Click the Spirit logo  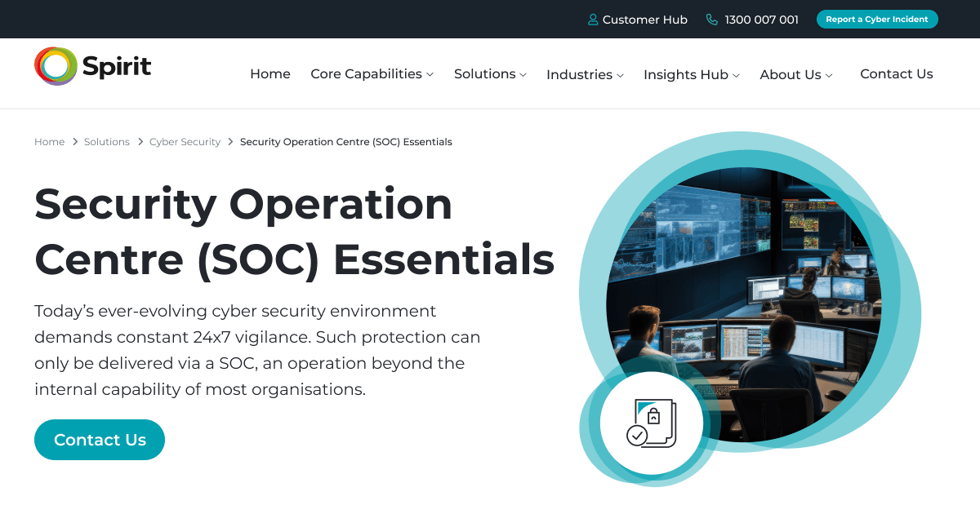(91, 66)
